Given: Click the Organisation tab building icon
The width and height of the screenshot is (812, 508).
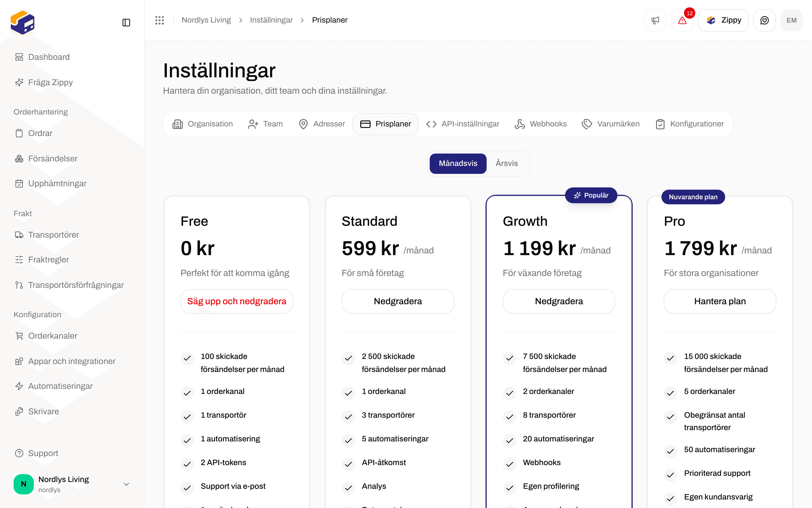Looking at the screenshot, I should [x=178, y=124].
